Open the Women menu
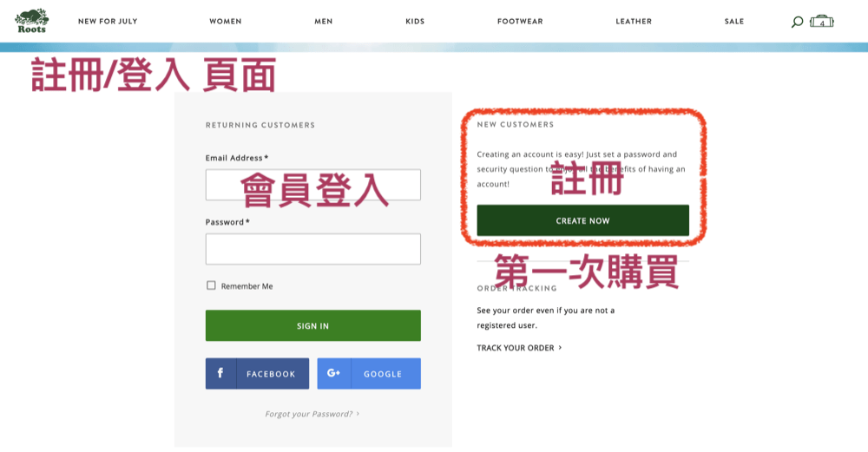Screen dimensions: 868x452 (x=226, y=22)
